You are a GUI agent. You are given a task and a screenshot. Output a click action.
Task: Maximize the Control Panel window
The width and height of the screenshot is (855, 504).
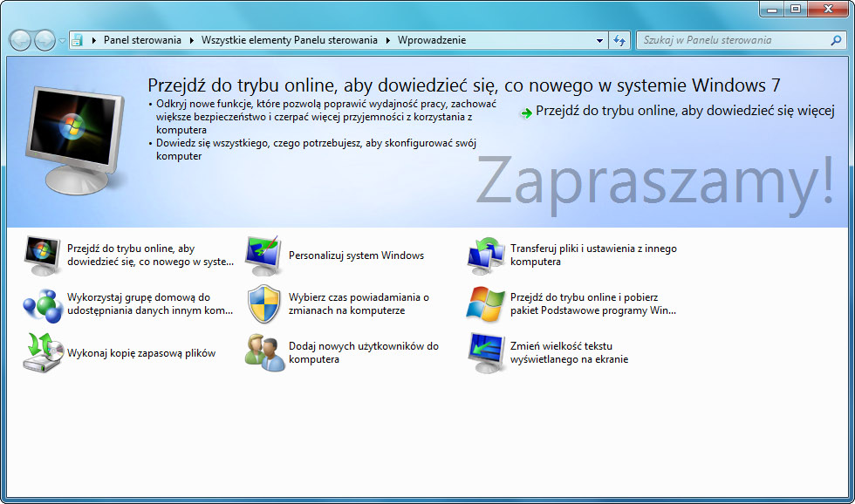point(796,9)
